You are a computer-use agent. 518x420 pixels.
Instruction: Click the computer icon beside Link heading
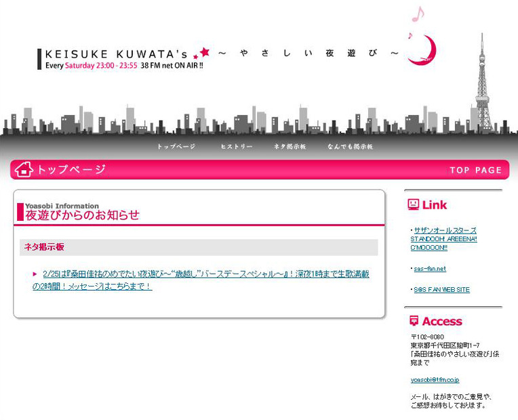(414, 205)
